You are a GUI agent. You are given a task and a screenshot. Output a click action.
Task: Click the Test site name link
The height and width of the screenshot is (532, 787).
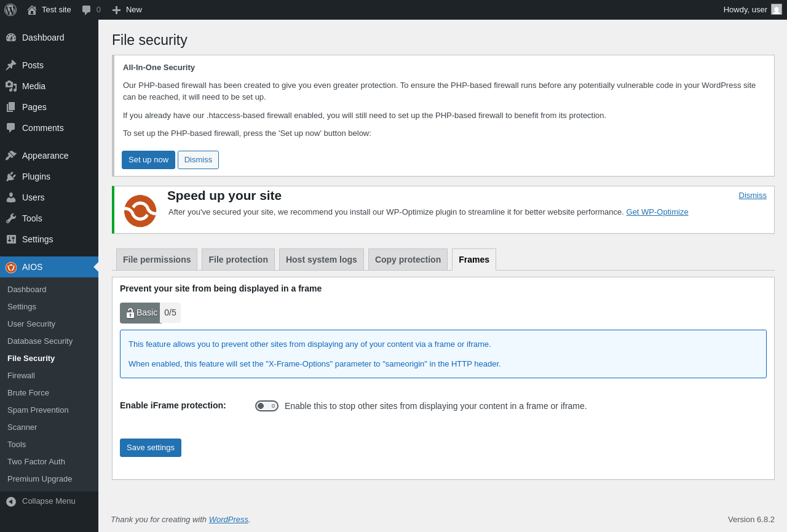tap(57, 10)
